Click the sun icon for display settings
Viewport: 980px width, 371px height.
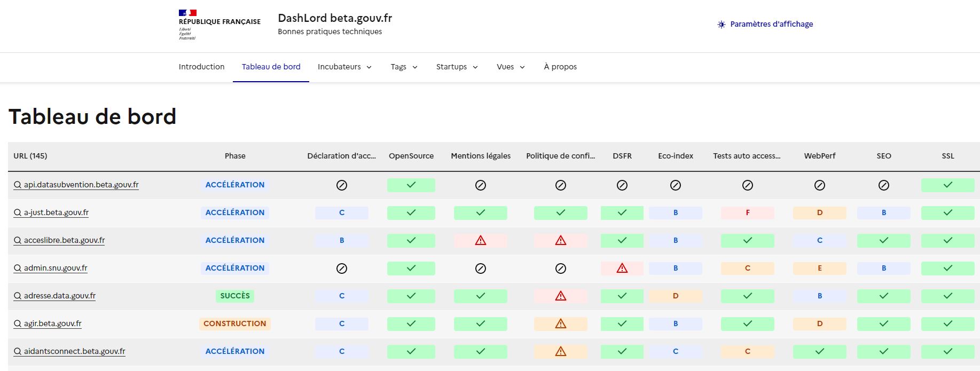point(722,24)
